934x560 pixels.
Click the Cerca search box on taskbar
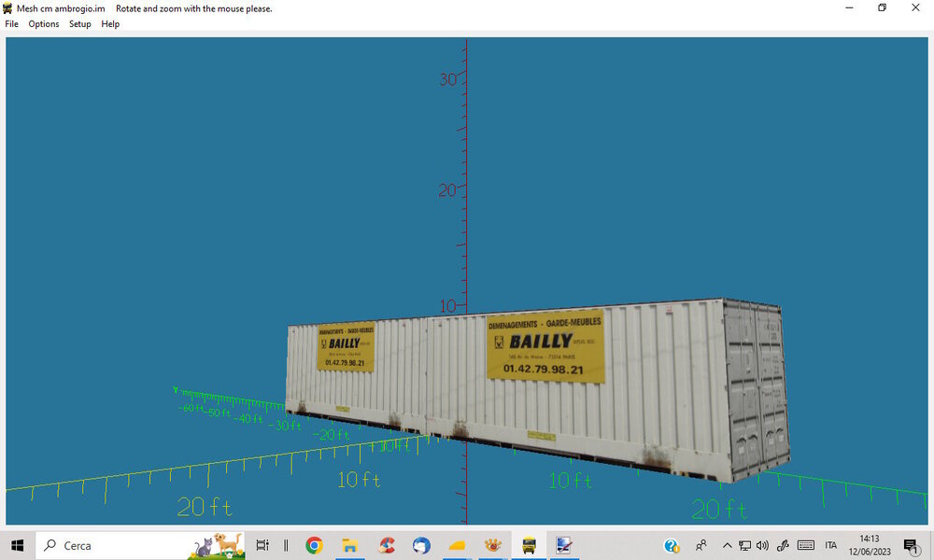141,545
